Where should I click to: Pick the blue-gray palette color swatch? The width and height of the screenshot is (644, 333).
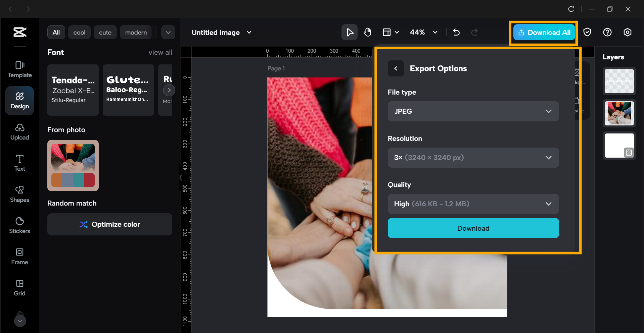pos(67,180)
